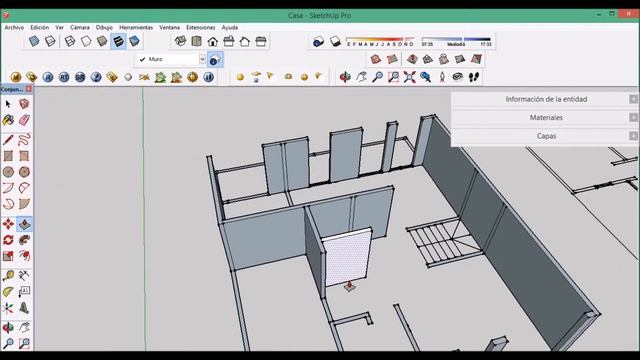Screen dimensions: 640x360
Task: Activate the Axes tool
Action: pos(8,308)
